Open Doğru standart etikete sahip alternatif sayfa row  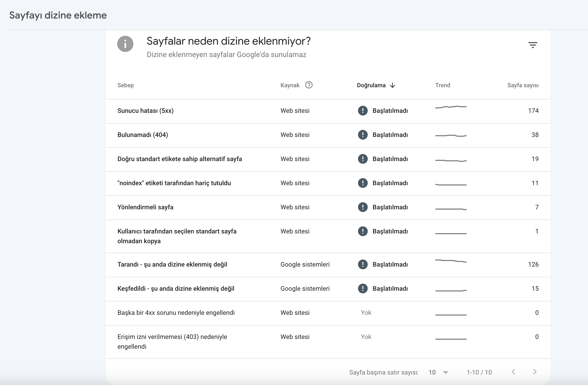point(328,159)
